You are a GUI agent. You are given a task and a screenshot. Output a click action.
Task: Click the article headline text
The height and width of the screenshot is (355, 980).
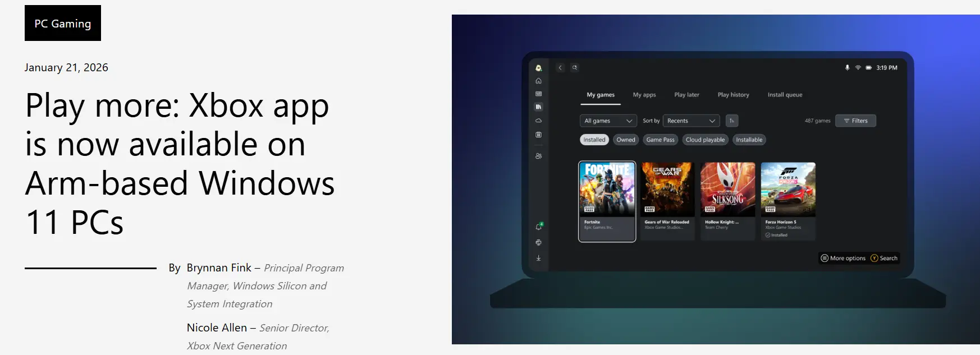point(180,163)
